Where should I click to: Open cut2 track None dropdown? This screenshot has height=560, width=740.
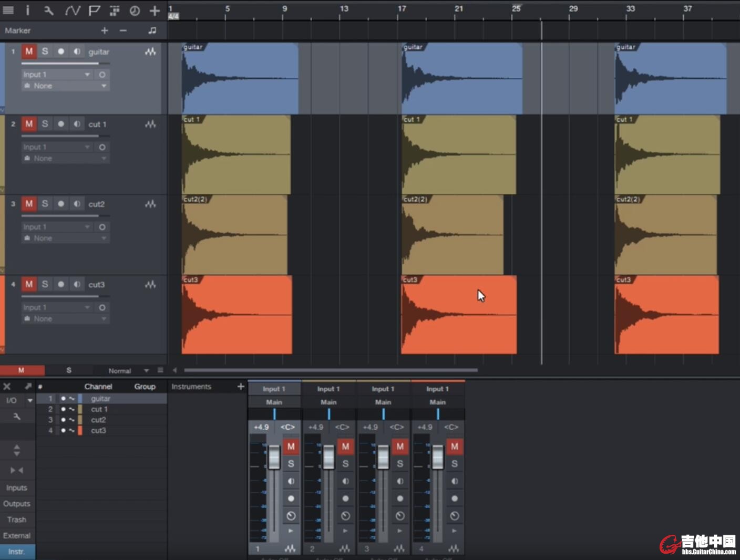(x=65, y=238)
